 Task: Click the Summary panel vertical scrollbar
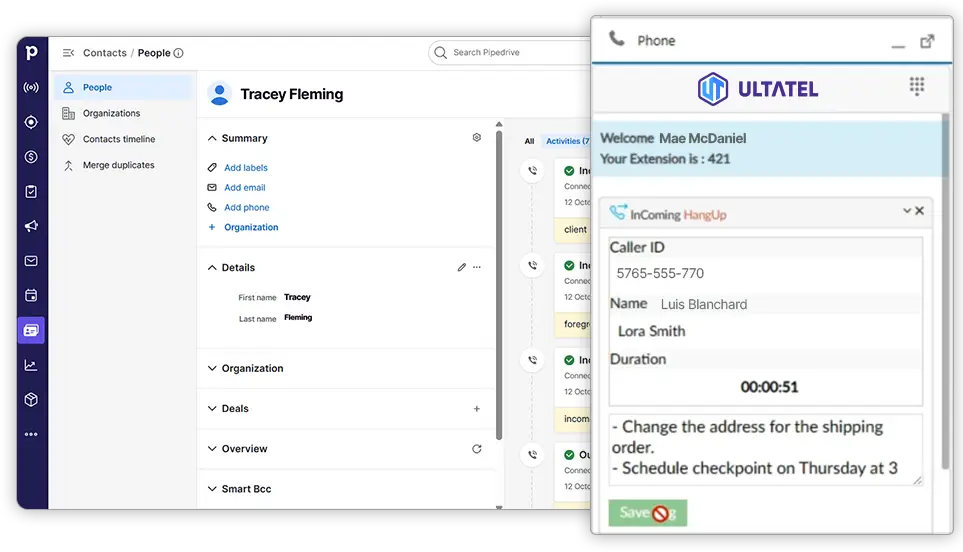(498, 280)
